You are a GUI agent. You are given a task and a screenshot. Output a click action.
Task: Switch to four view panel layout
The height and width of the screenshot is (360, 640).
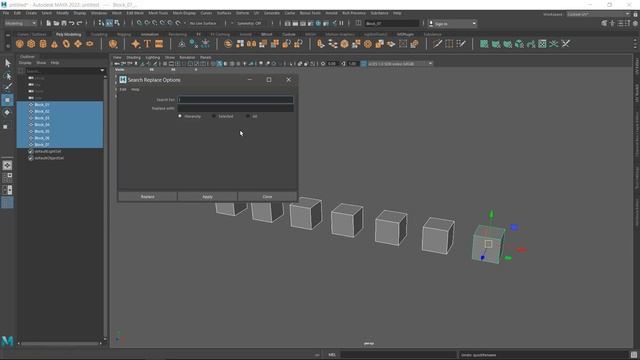click(7, 177)
